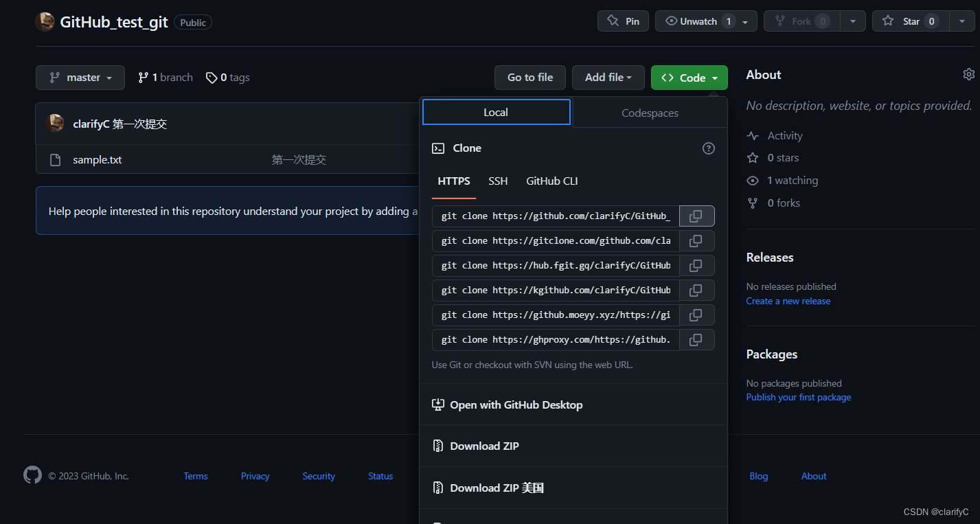Pin this repository
Screen dimensions: 980x524
(624, 21)
